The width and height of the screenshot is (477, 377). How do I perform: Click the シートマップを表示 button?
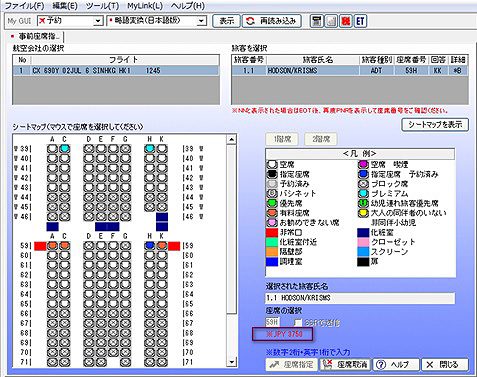pyautogui.click(x=435, y=125)
